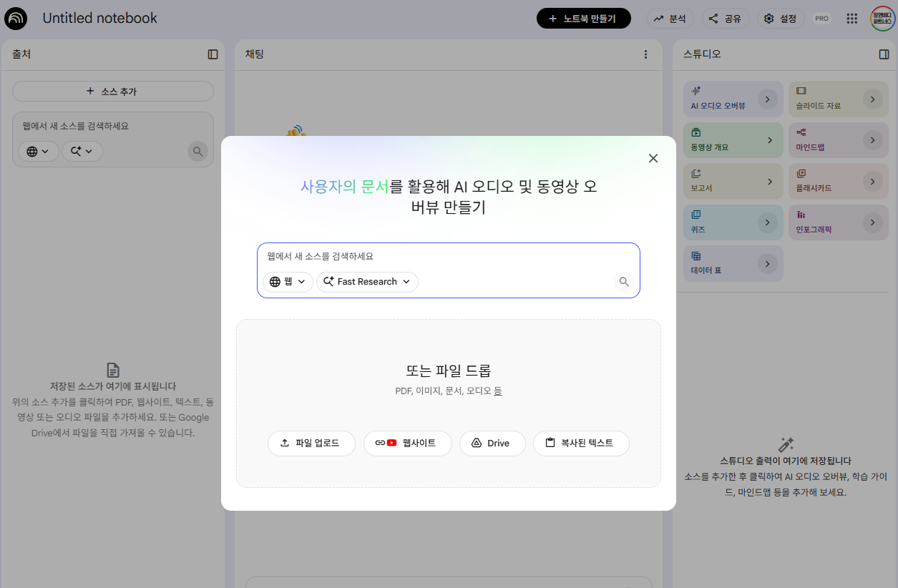Click the PDF, 이미지, 문서, 오디오 등 text
Image resolution: width=898 pixels, height=588 pixels.
[449, 391]
